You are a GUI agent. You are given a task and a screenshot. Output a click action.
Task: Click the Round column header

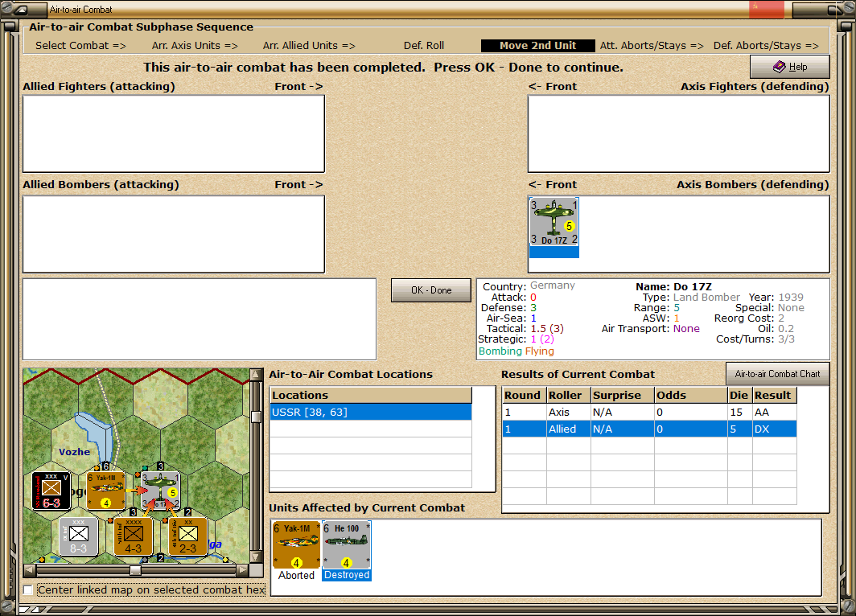point(524,395)
